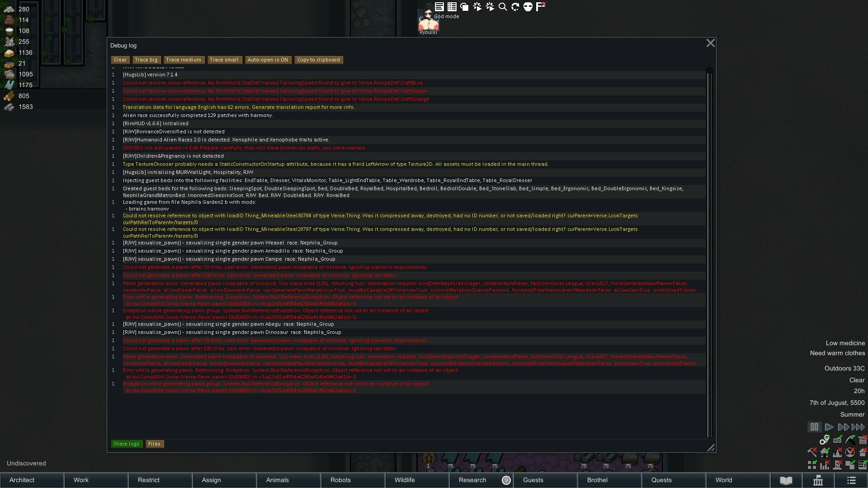Open the debug log icon in top toolbar
The image size is (868, 488).
[x=439, y=6]
